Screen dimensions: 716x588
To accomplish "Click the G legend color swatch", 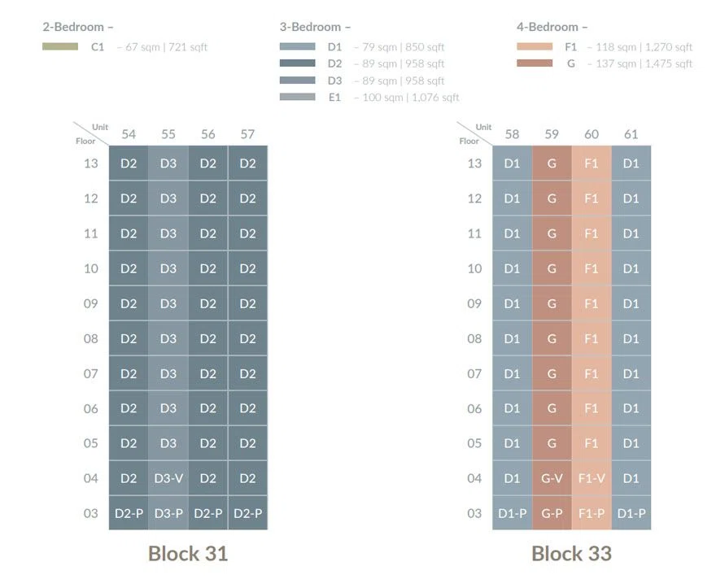I will point(535,63).
